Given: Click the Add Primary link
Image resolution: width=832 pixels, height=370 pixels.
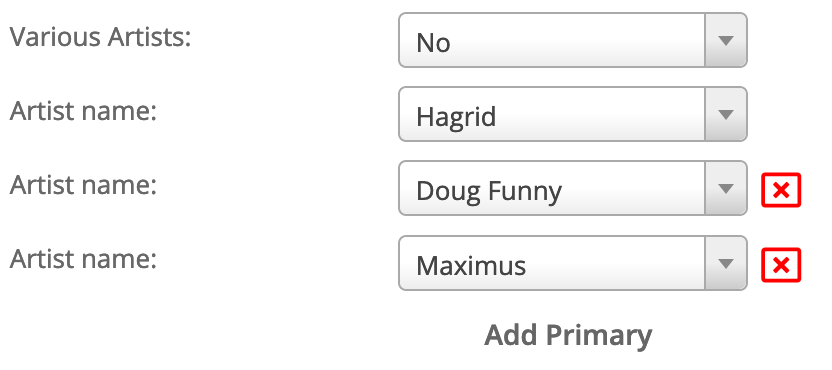Looking at the screenshot, I should (568, 335).
